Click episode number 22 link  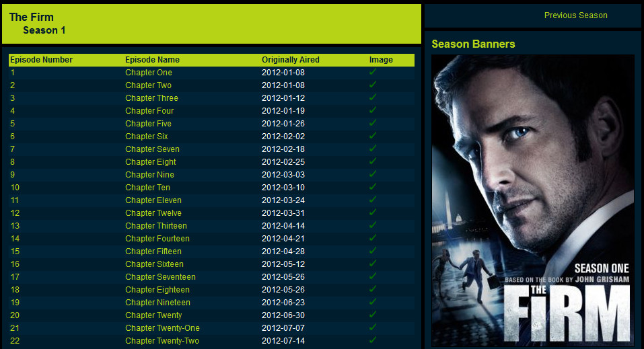pyautogui.click(x=15, y=340)
